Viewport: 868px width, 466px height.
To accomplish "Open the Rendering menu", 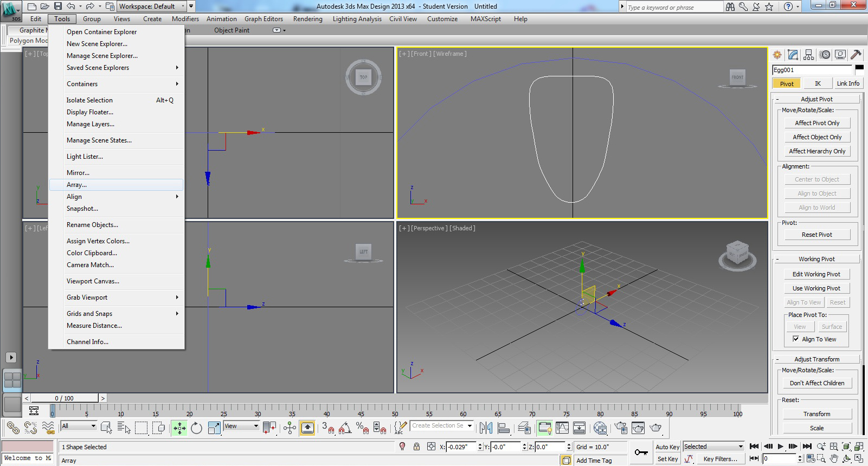I will (307, 19).
